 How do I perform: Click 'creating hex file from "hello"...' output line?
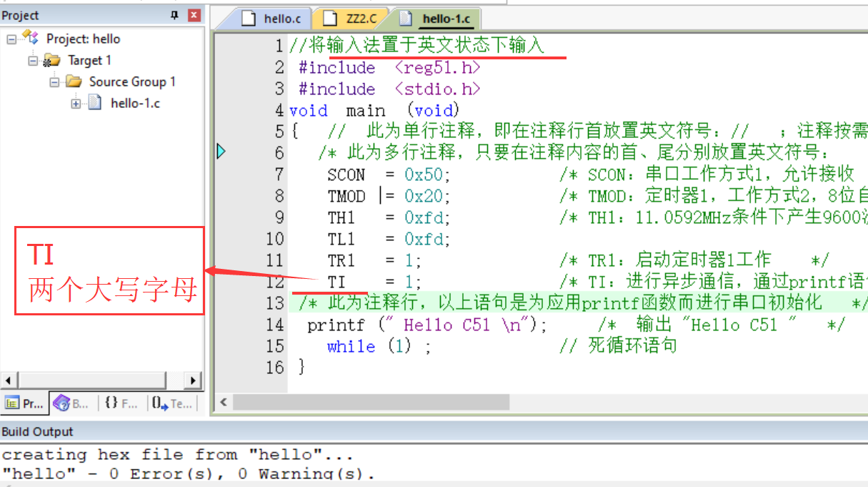pyautogui.click(x=178, y=454)
